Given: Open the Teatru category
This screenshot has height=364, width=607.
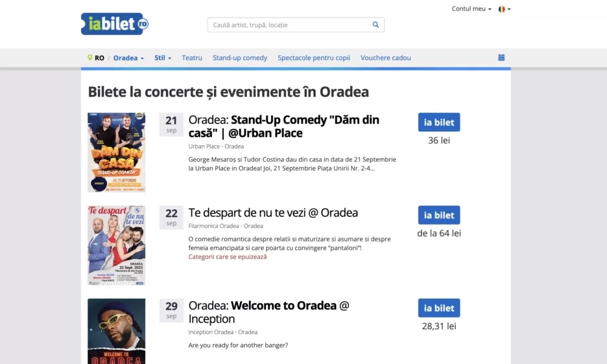Looking at the screenshot, I should coord(192,58).
